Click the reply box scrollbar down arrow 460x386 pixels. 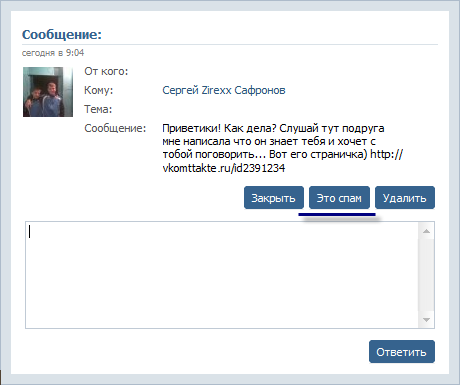click(x=426, y=320)
